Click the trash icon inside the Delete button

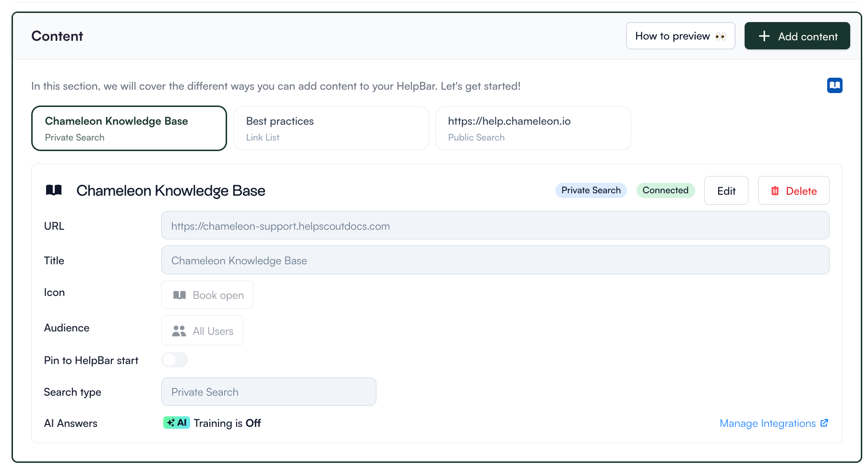coord(775,190)
